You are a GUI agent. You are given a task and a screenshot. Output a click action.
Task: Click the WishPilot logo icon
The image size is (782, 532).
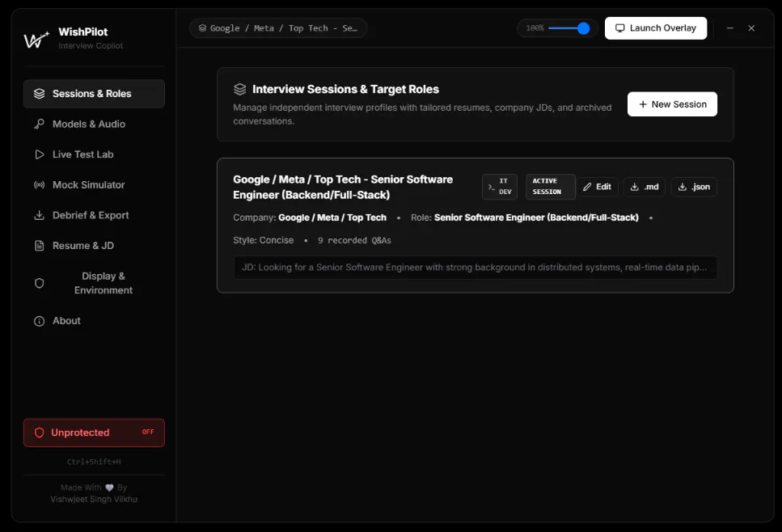pos(36,39)
